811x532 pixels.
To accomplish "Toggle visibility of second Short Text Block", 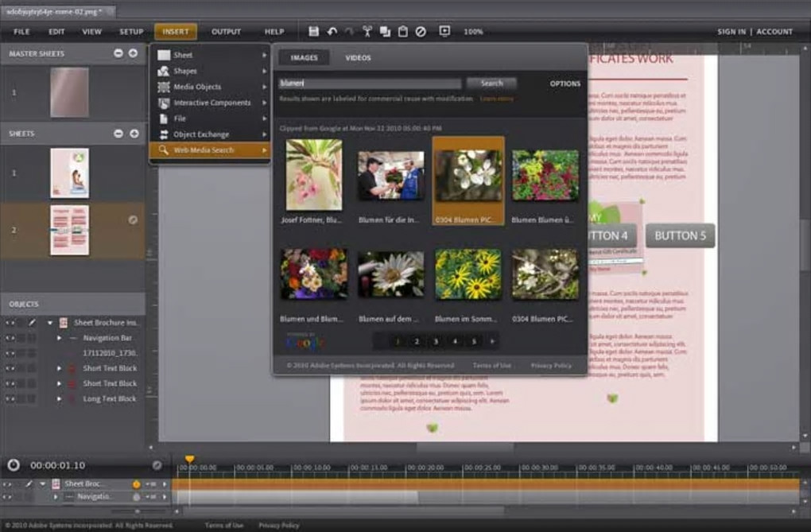I will tap(10, 383).
